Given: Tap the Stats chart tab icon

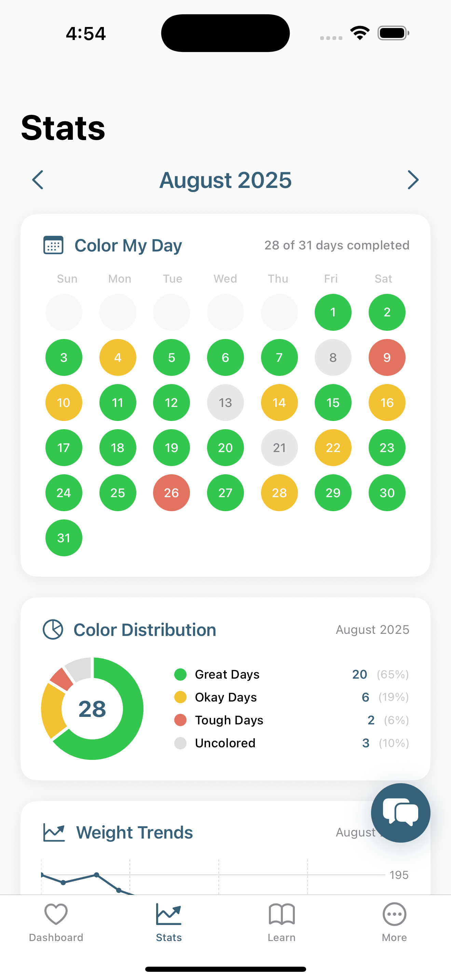Looking at the screenshot, I should [x=169, y=914].
